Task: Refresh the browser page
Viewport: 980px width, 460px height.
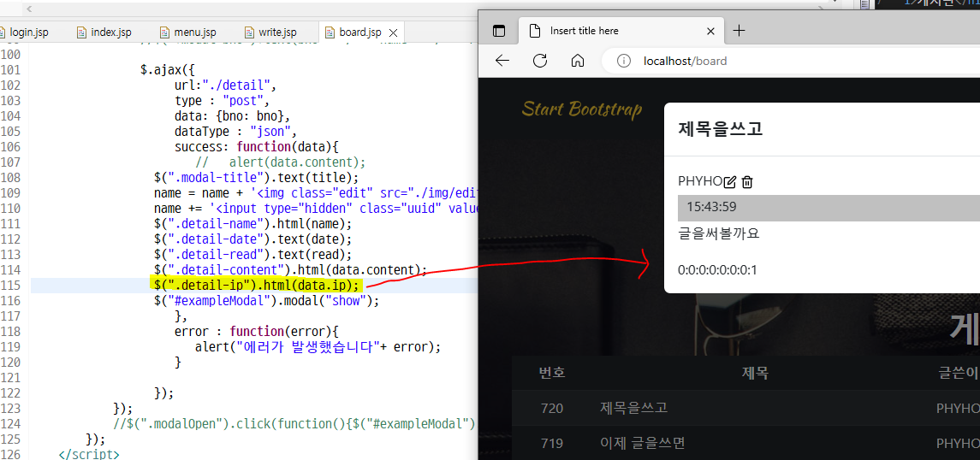Action: [x=540, y=61]
